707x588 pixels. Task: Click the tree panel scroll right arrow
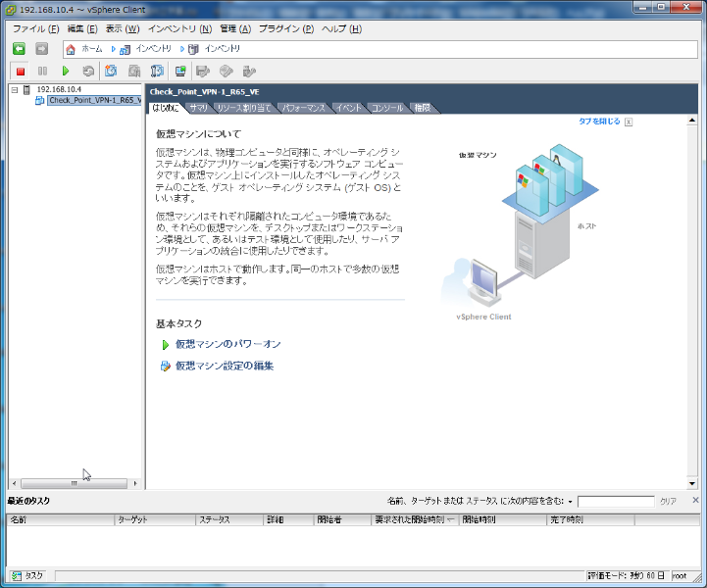point(134,483)
